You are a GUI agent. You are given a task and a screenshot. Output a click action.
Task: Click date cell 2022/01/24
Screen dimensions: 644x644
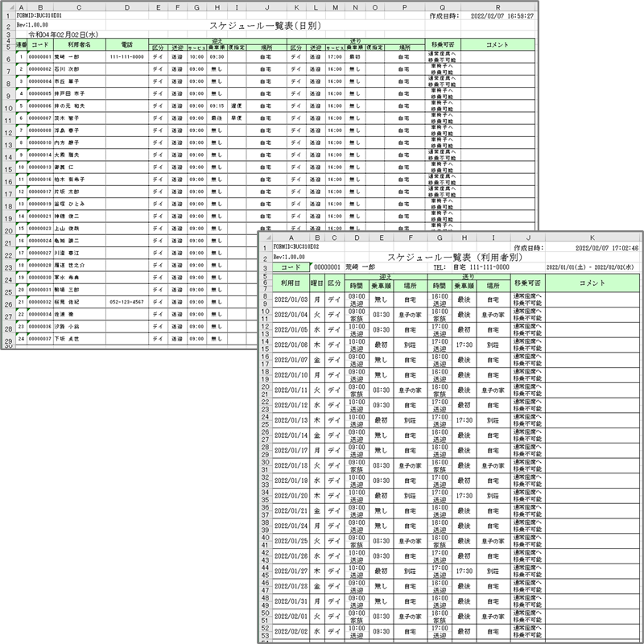point(291,526)
